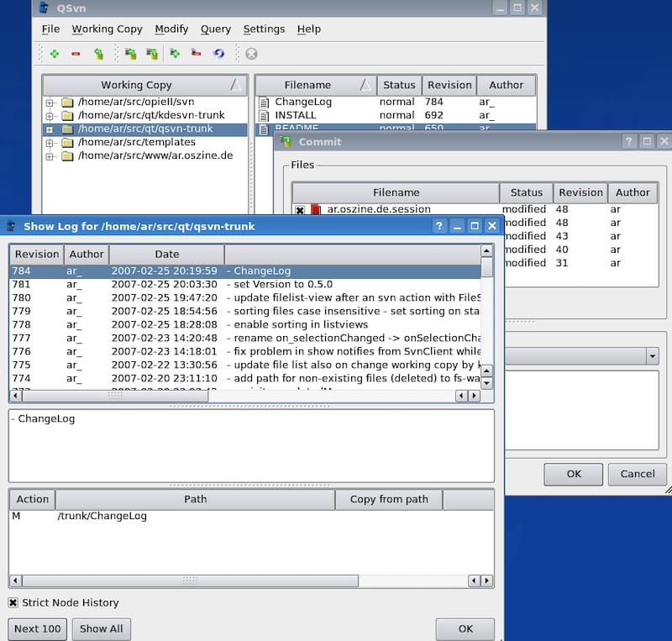Click the Next 100 button
This screenshot has height=641, width=672.
(37, 628)
